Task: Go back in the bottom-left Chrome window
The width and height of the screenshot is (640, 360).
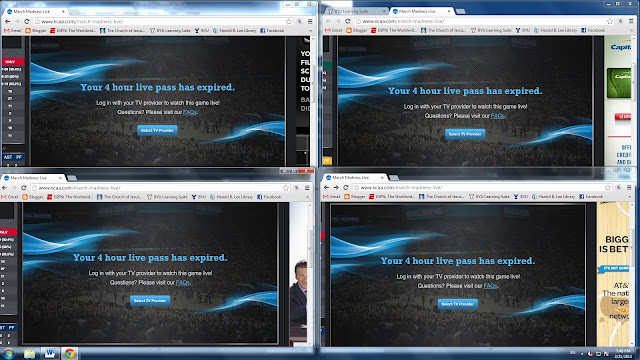Action: point(4,188)
